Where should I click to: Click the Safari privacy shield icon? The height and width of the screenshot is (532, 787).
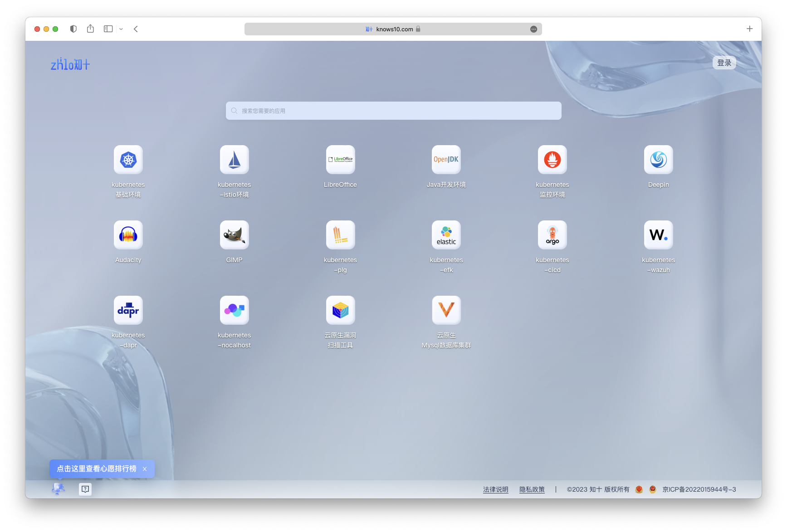coord(73,29)
